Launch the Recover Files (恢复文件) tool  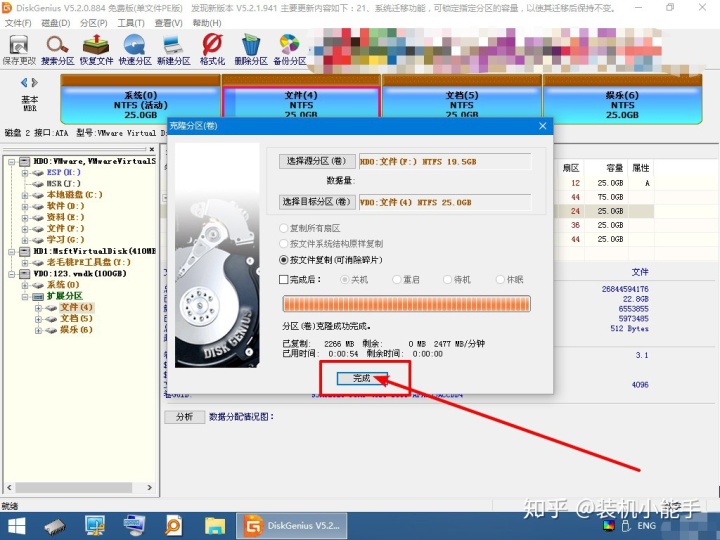click(96, 50)
